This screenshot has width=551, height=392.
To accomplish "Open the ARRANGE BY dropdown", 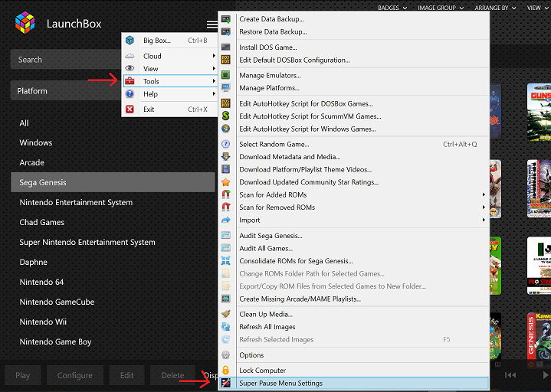I will [x=496, y=8].
